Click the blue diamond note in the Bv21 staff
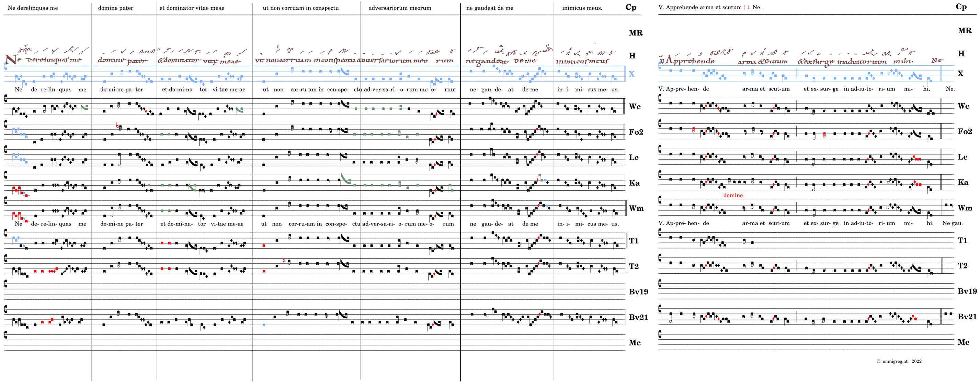980x385 pixels. coord(264,325)
